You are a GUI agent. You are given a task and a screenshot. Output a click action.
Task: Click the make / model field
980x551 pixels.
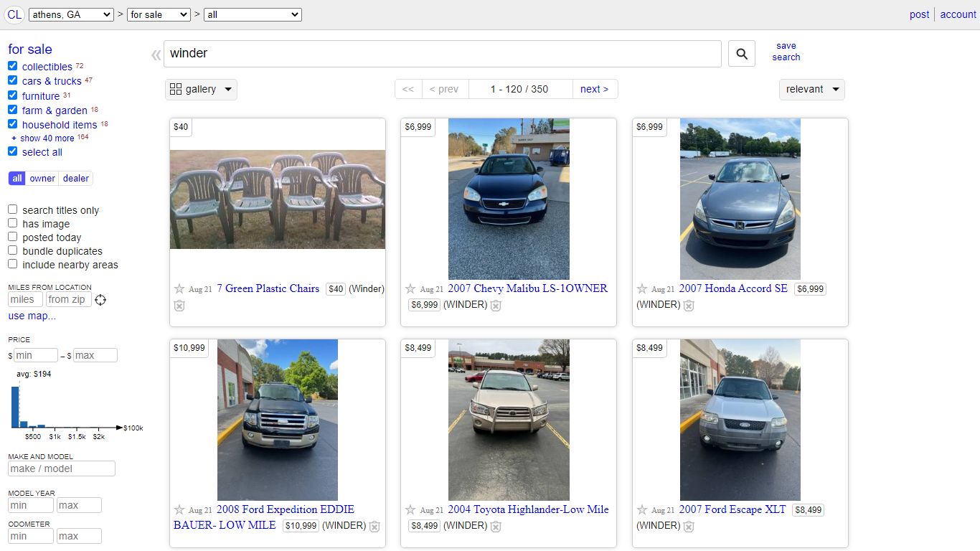click(x=62, y=468)
